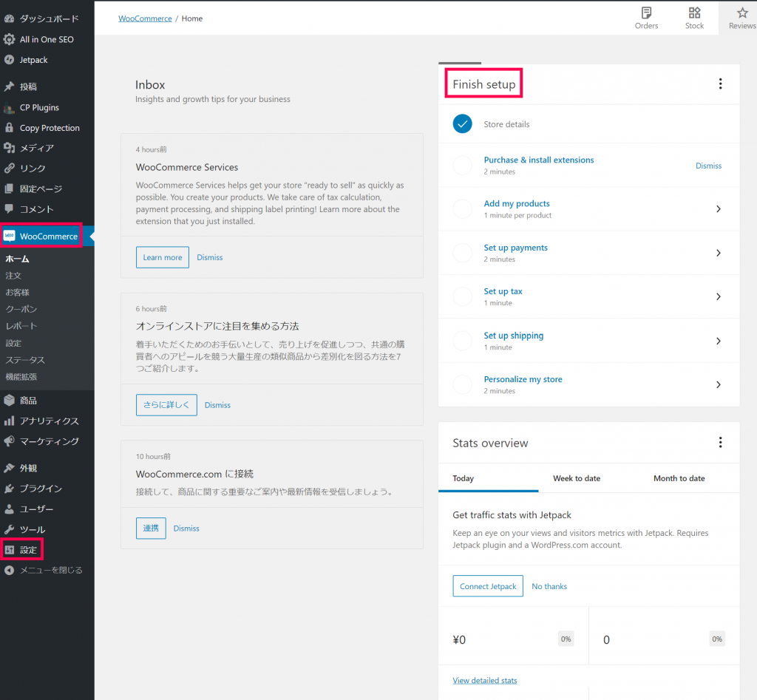757x700 pixels.
Task: Open Stats overview three-dot options menu
Action: pyautogui.click(x=720, y=443)
